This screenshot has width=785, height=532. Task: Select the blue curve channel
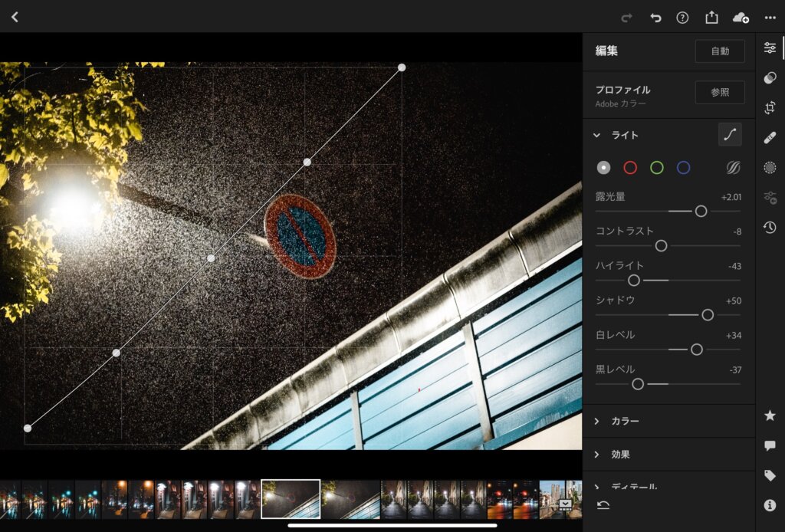click(683, 168)
